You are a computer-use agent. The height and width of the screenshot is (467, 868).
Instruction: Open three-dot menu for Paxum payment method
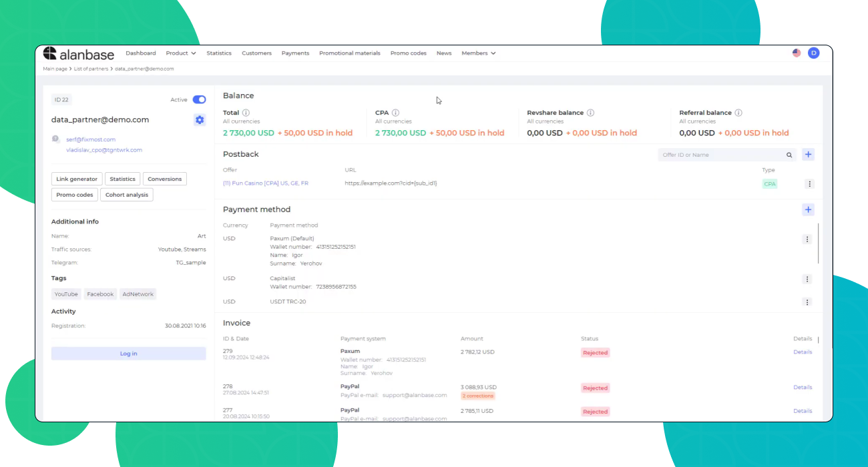(807, 240)
